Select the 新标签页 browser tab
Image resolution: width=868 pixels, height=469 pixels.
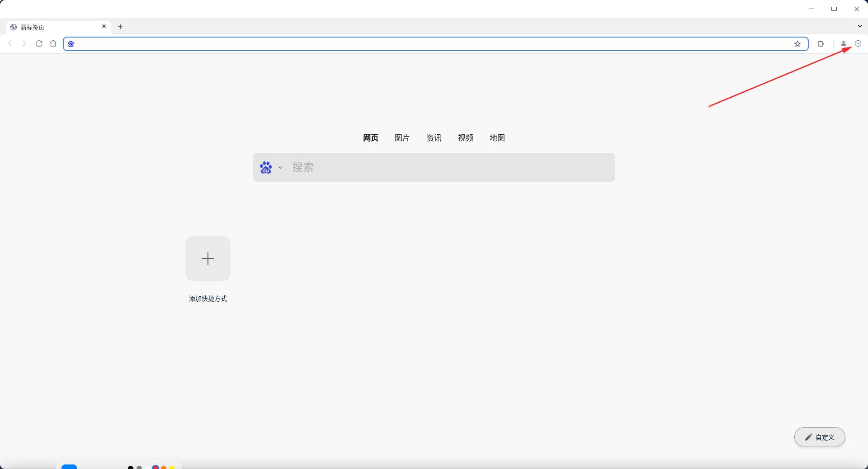coord(59,27)
